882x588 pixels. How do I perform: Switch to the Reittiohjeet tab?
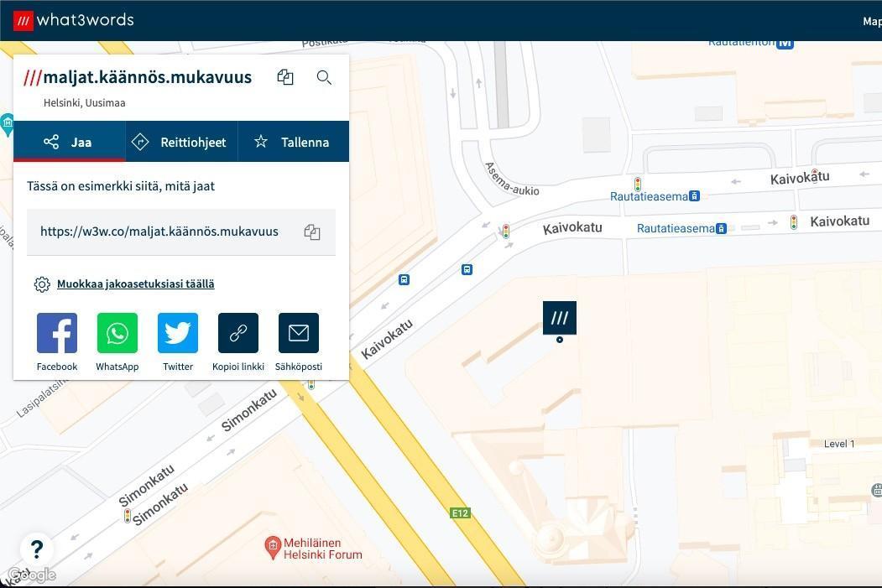coord(181,142)
